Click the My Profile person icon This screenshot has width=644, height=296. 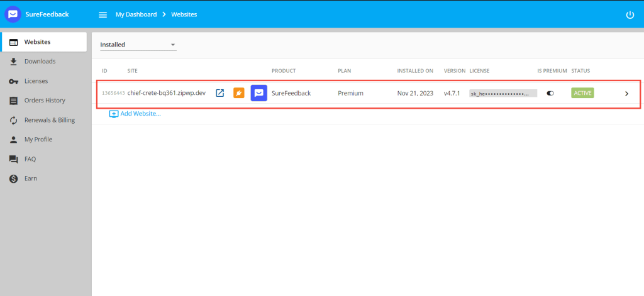point(14,140)
